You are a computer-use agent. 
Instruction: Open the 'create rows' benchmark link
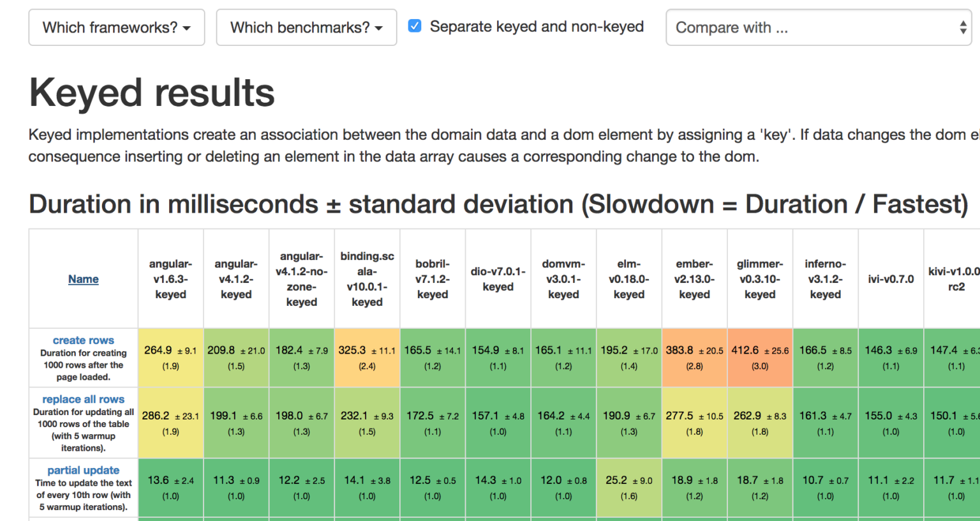pos(83,340)
